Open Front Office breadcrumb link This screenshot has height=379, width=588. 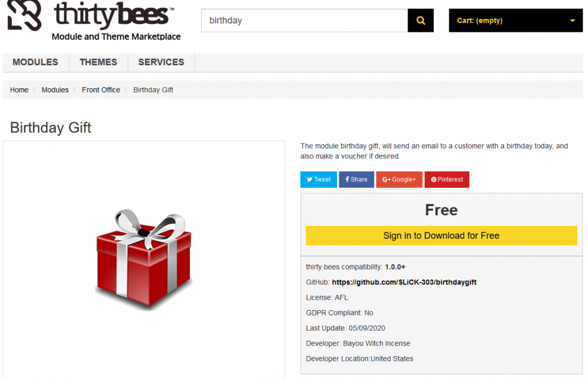[101, 90]
